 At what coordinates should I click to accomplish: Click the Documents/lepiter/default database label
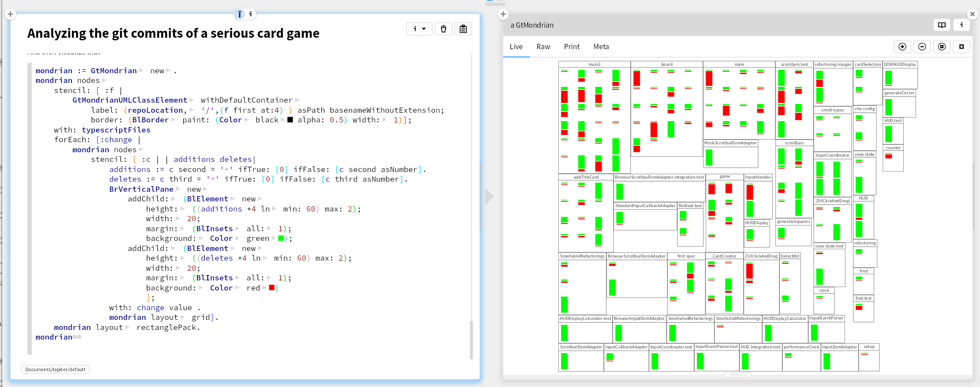click(x=55, y=369)
